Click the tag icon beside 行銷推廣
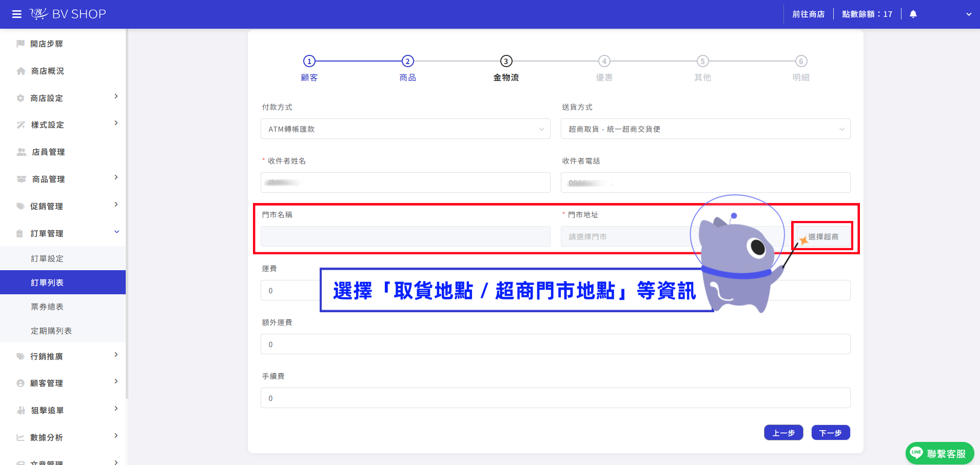The height and width of the screenshot is (465, 980). point(21,356)
